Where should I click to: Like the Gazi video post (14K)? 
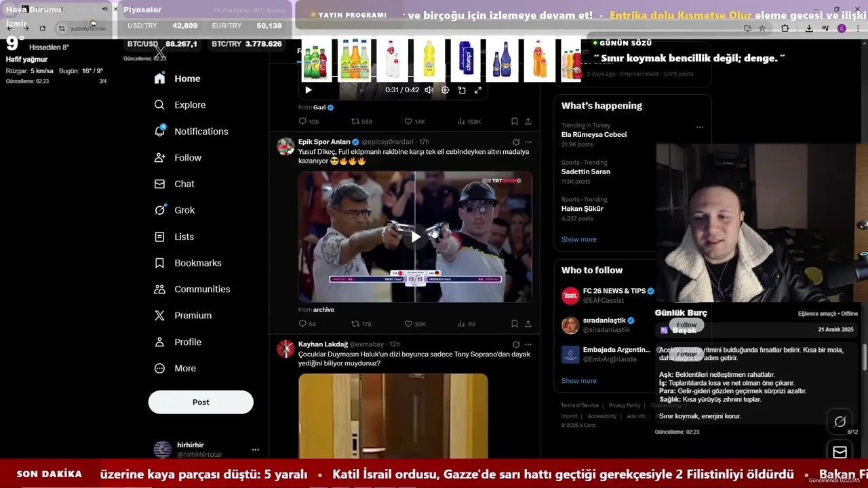pos(414,121)
